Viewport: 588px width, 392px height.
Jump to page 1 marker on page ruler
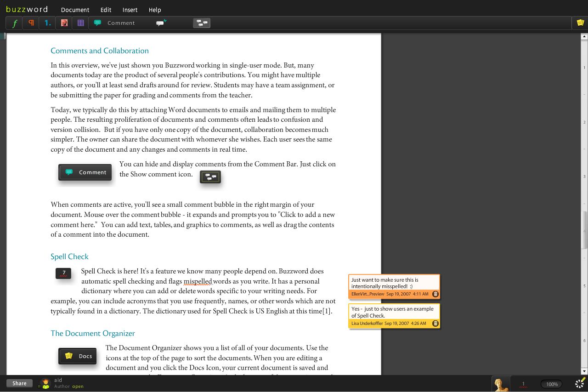584,68
